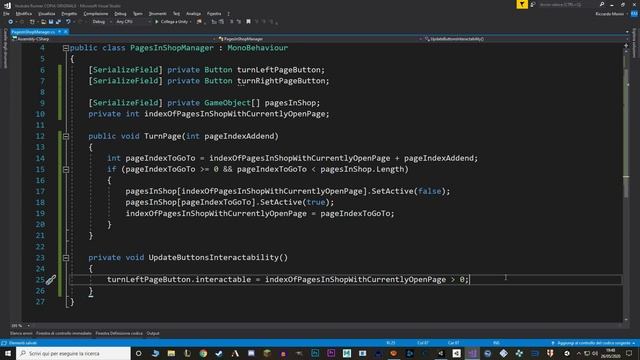Click the word MonoBehaviour on line 4
Image resolution: width=640 pixels, height=360 pixels.
258,48
